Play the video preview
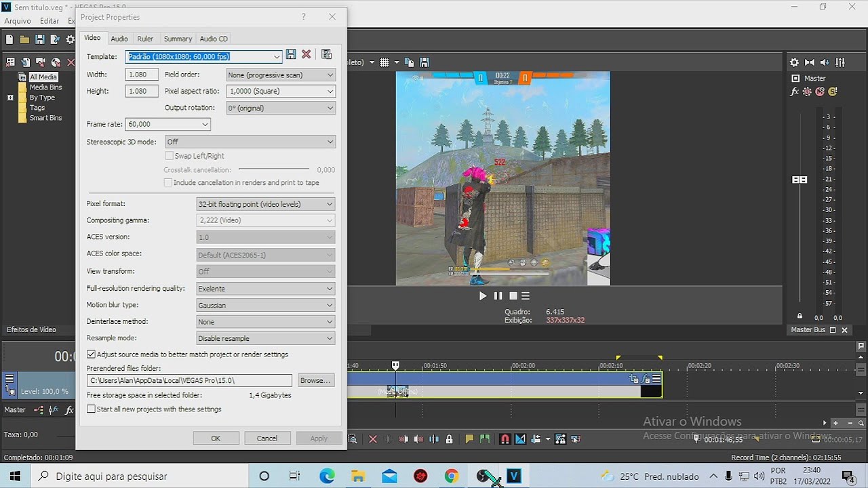 [483, 296]
